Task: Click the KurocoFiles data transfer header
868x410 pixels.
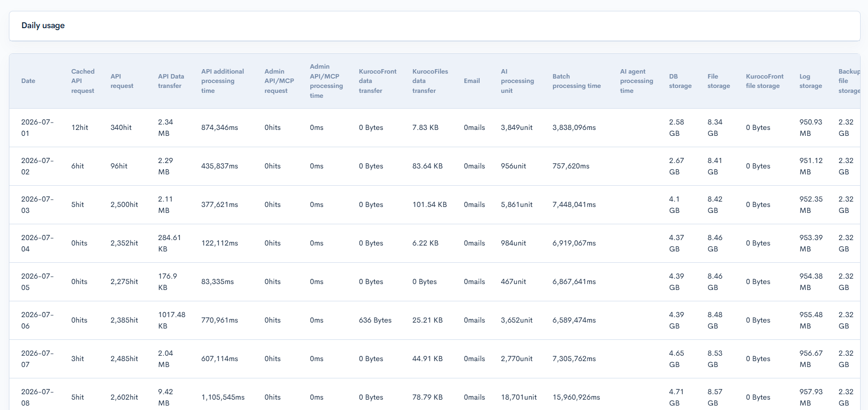Action: tap(430, 81)
